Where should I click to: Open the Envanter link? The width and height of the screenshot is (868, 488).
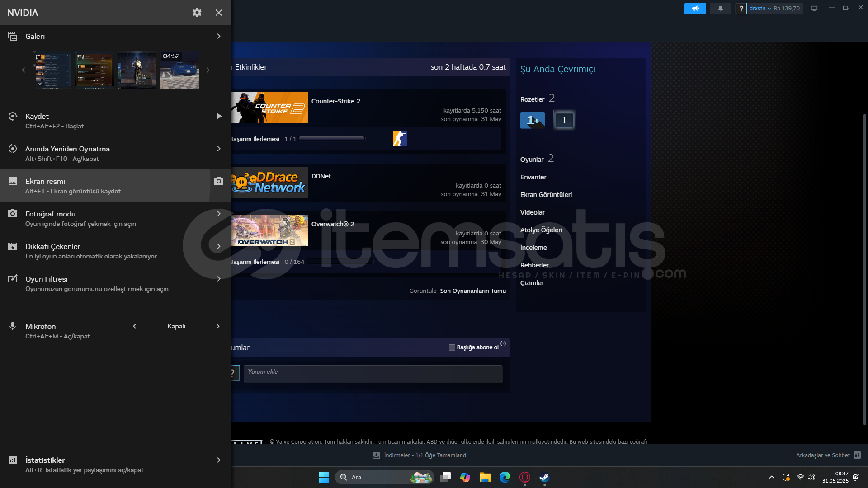click(x=533, y=177)
